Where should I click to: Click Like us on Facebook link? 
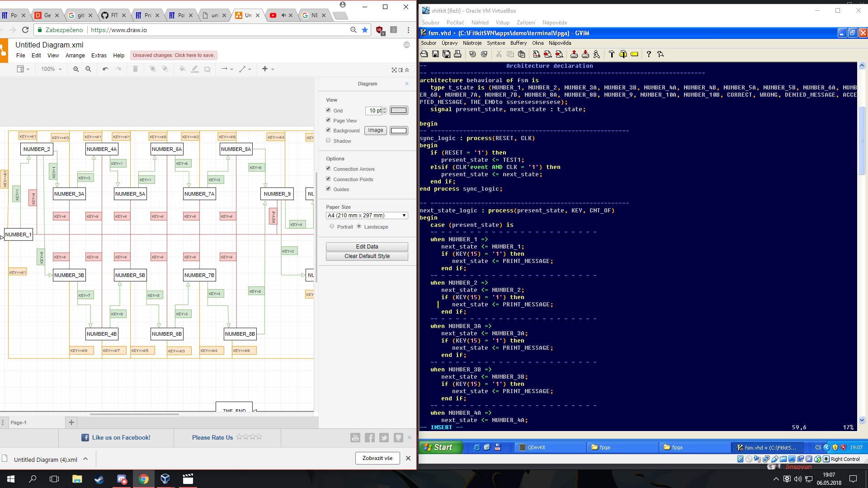116,437
